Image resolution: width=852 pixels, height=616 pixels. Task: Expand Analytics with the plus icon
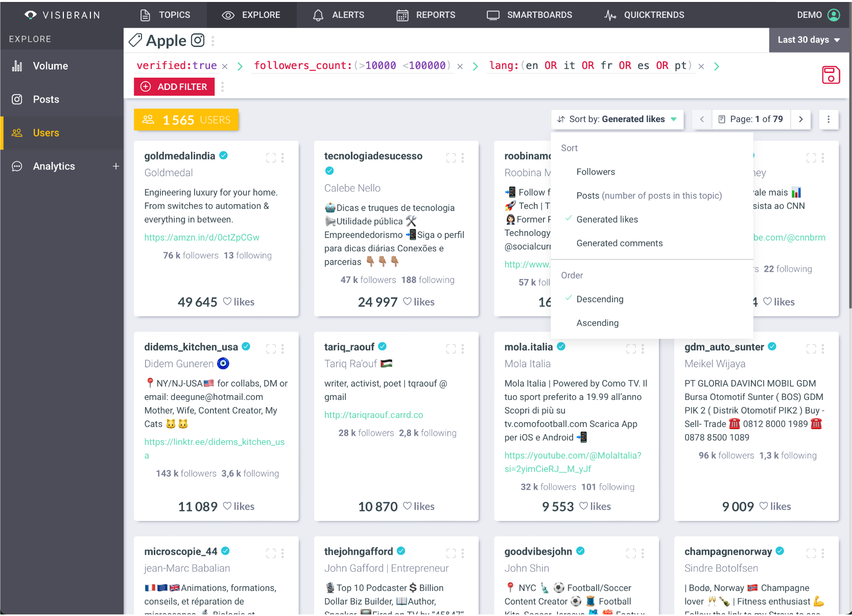[116, 166]
